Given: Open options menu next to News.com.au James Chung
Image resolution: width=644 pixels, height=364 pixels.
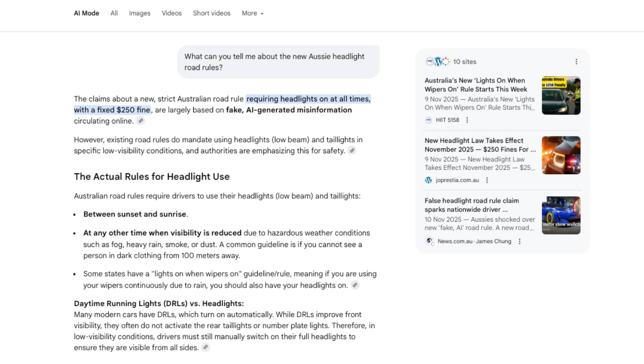Looking at the screenshot, I should [x=520, y=241].
